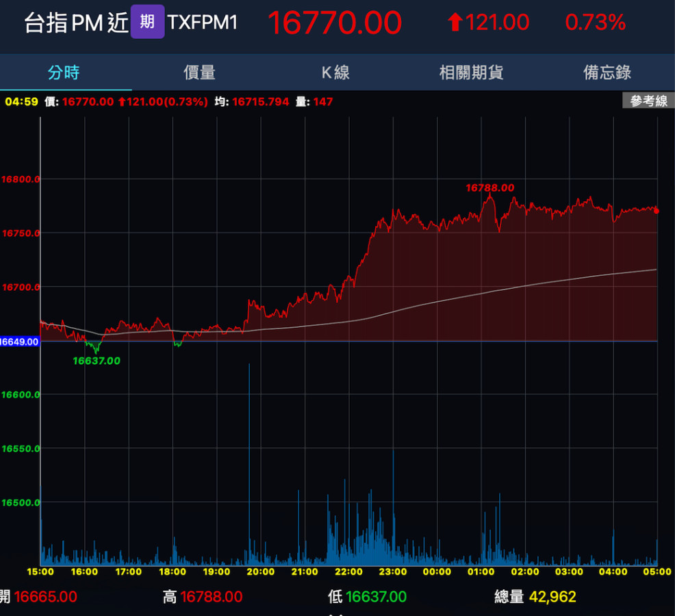This screenshot has height=616, width=675.
Task: Go to the 備忘錄 tab
Action: tap(607, 73)
